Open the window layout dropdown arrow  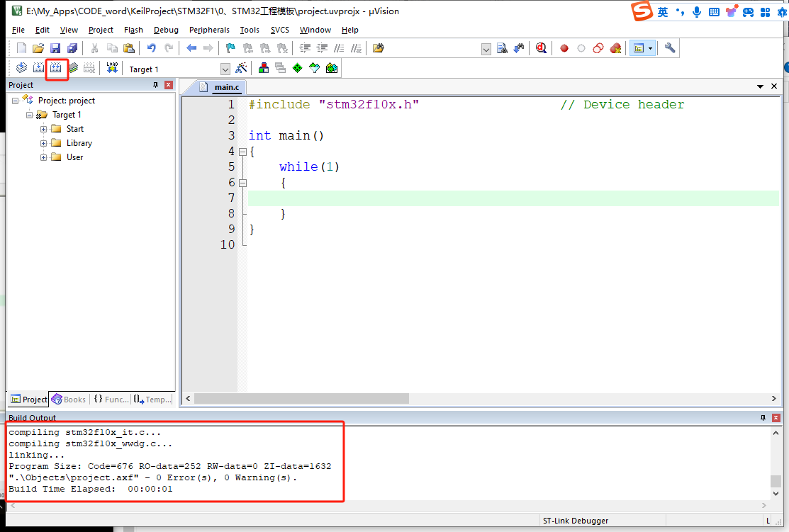tap(651, 49)
